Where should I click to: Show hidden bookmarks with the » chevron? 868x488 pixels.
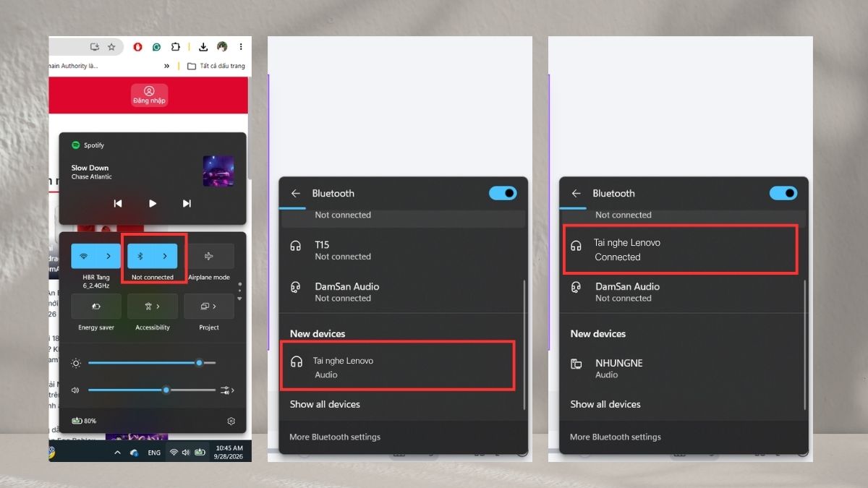167,66
